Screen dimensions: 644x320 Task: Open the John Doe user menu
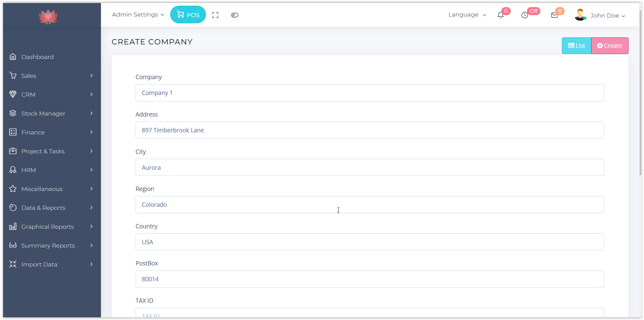pos(600,15)
